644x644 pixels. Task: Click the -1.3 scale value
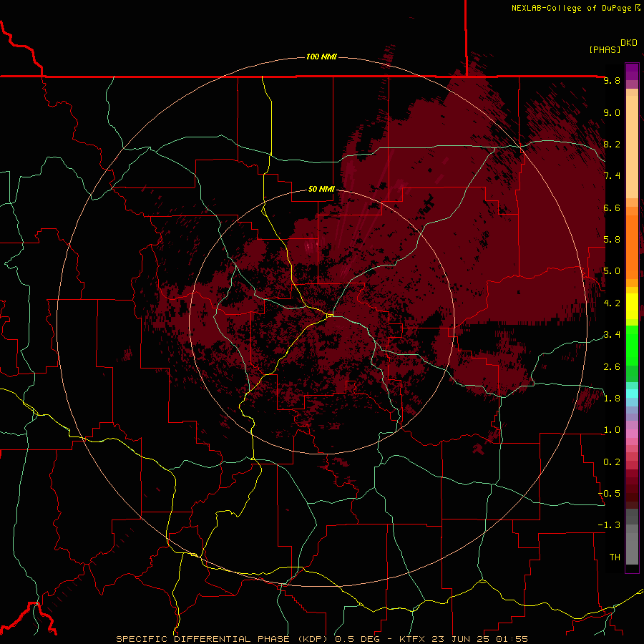coord(610,526)
